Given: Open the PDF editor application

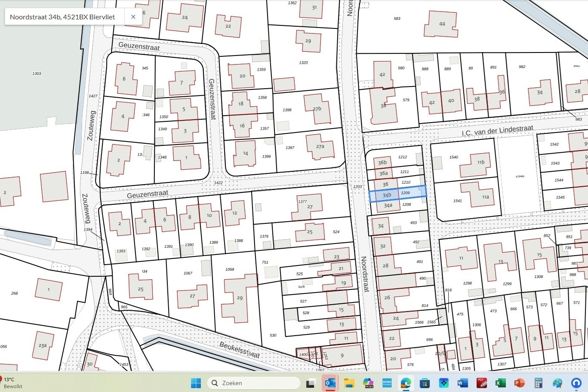Looking at the screenshot, I should (481, 383).
